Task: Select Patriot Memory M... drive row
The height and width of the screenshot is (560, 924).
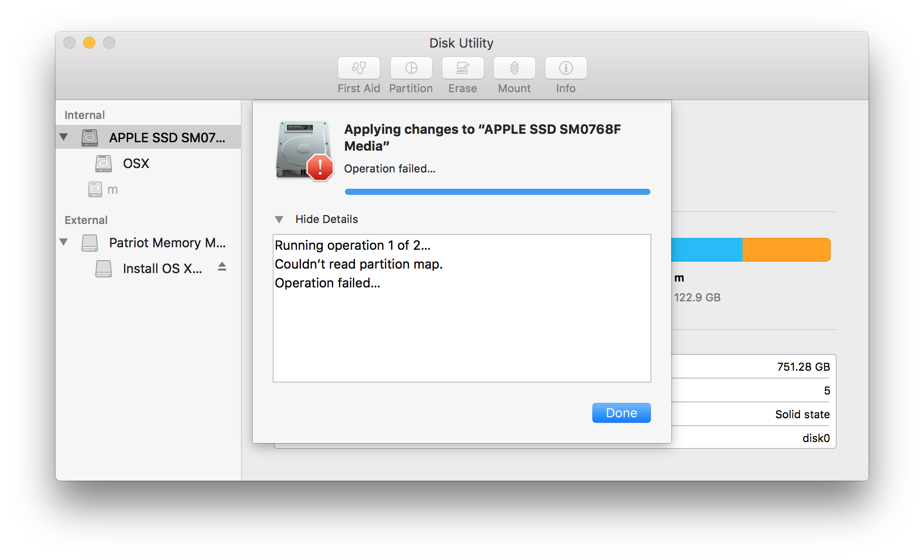Action: pos(149,243)
